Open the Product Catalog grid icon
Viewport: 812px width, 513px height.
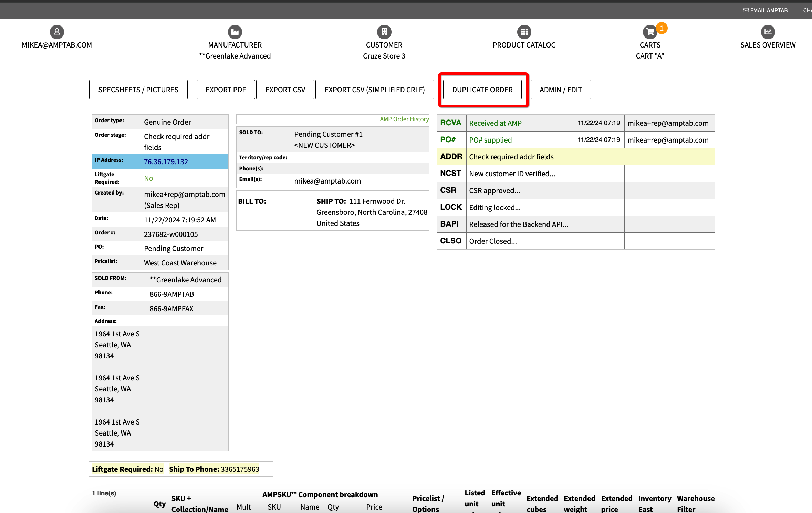524,32
